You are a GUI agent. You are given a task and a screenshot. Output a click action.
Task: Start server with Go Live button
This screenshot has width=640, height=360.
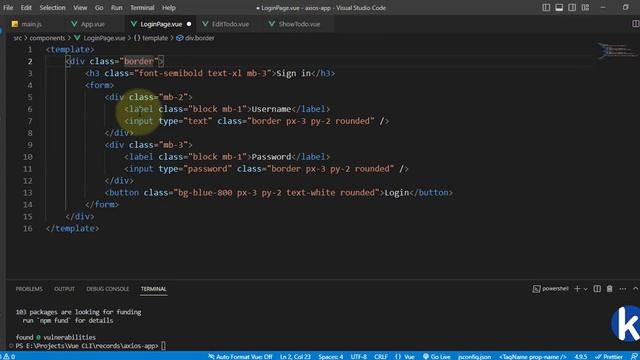(x=436, y=356)
